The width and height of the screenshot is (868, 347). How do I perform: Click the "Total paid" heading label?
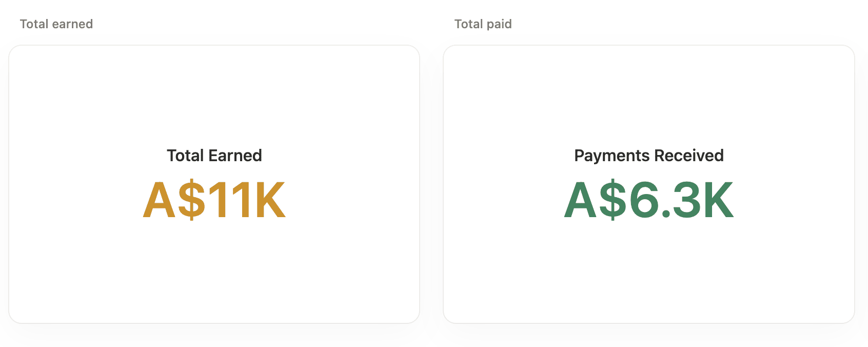(483, 24)
